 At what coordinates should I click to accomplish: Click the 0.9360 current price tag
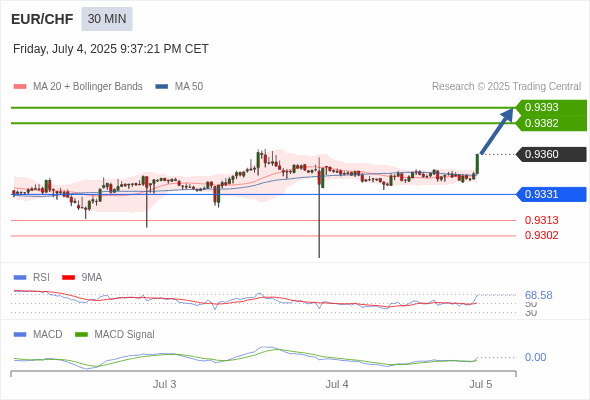(x=551, y=154)
